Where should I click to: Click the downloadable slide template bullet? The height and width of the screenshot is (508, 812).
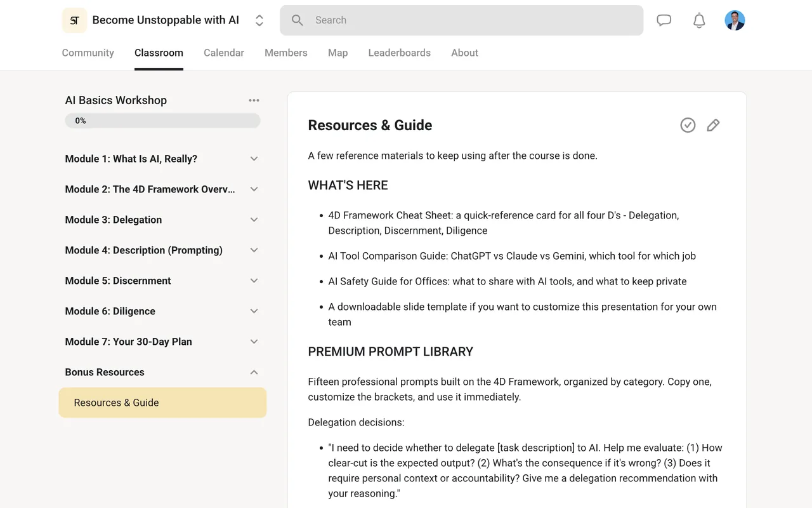tap(523, 314)
